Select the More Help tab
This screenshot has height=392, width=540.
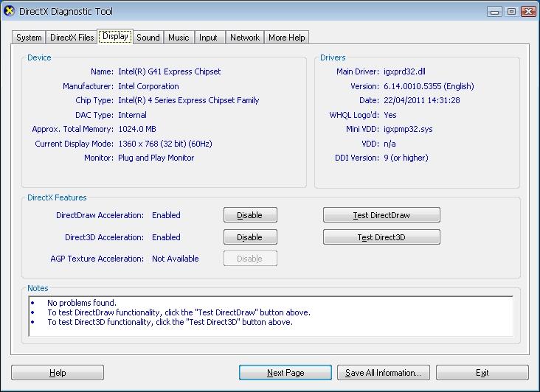click(287, 38)
